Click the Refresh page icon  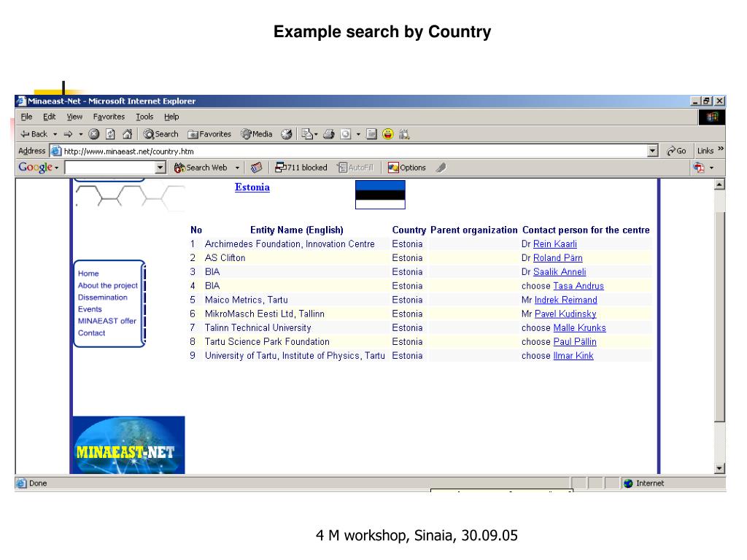(111, 134)
